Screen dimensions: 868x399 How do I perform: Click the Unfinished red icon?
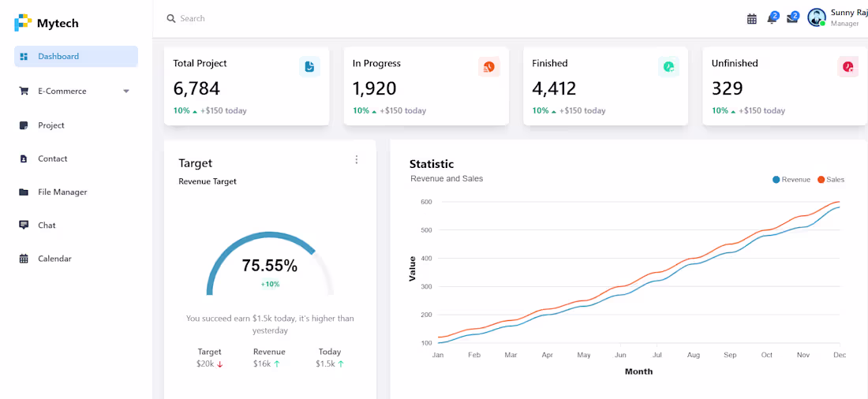pos(848,67)
